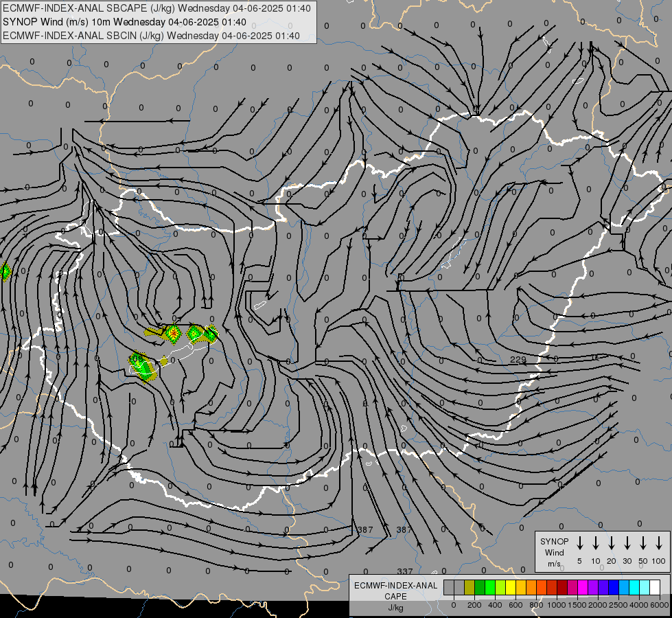Pick the dark green CAPE legend swatch
This screenshot has height=618, width=672.
(480, 587)
